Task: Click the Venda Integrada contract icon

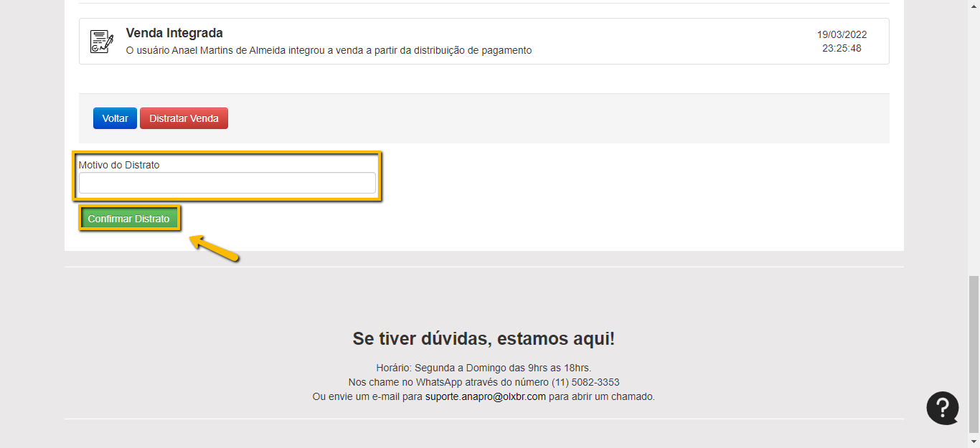Action: coord(101,42)
